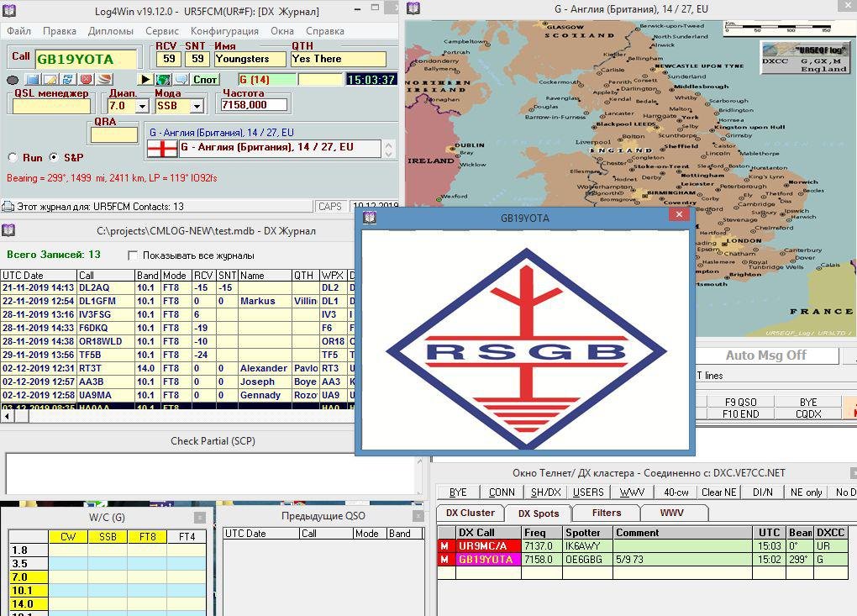
Task: Click the QRA locator field
Action: (x=113, y=135)
